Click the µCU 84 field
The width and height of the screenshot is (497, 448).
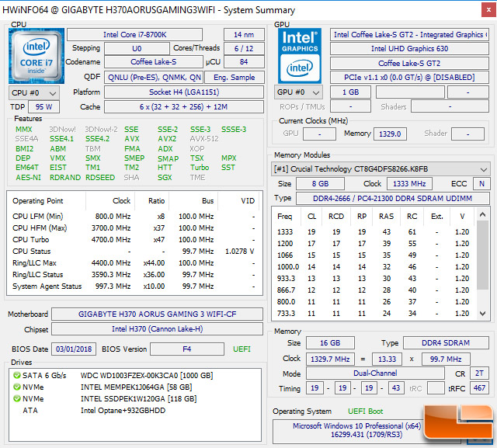(x=244, y=62)
